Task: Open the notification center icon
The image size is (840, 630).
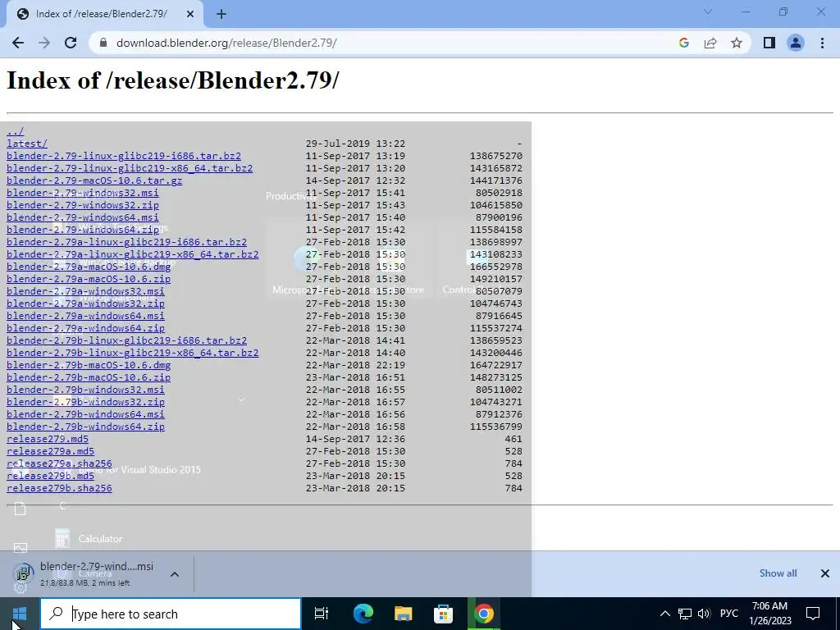Action: coord(813,614)
